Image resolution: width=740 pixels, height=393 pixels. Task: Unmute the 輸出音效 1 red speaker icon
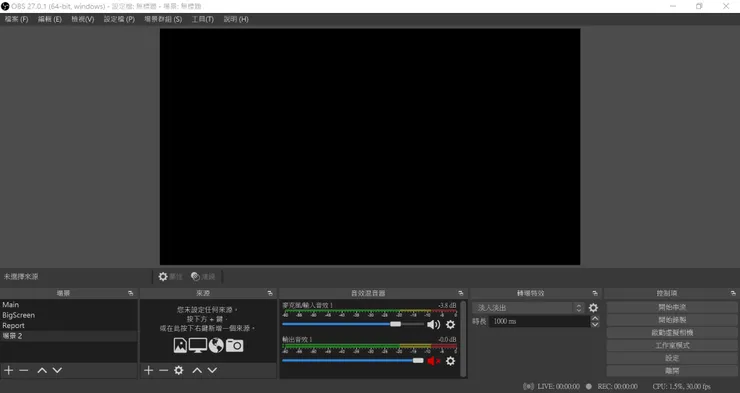click(x=433, y=361)
